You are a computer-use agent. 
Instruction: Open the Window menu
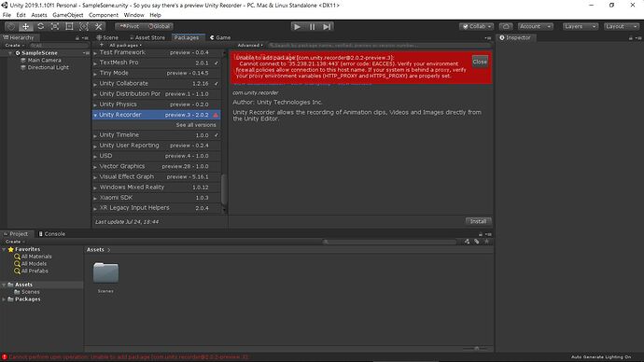(x=133, y=15)
